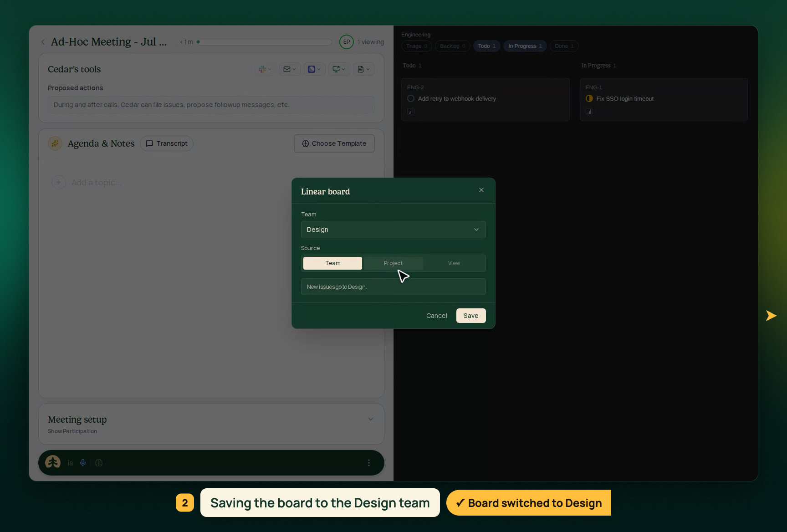
Task: Click the <1m time indicator
Action: click(x=187, y=42)
